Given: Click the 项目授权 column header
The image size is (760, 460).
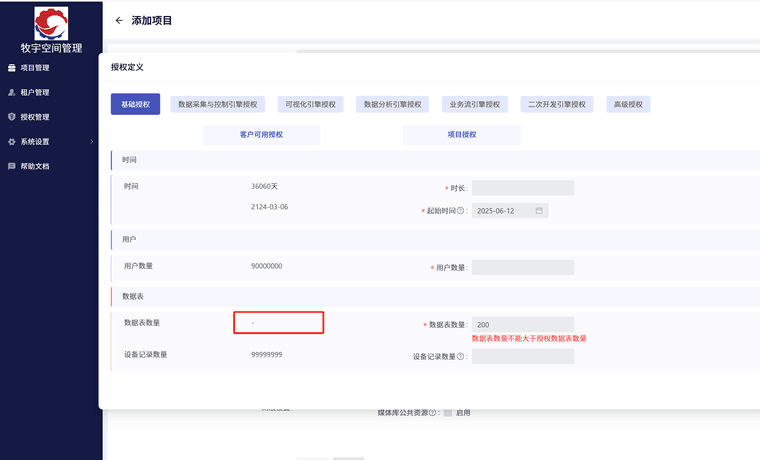Looking at the screenshot, I should (462, 135).
